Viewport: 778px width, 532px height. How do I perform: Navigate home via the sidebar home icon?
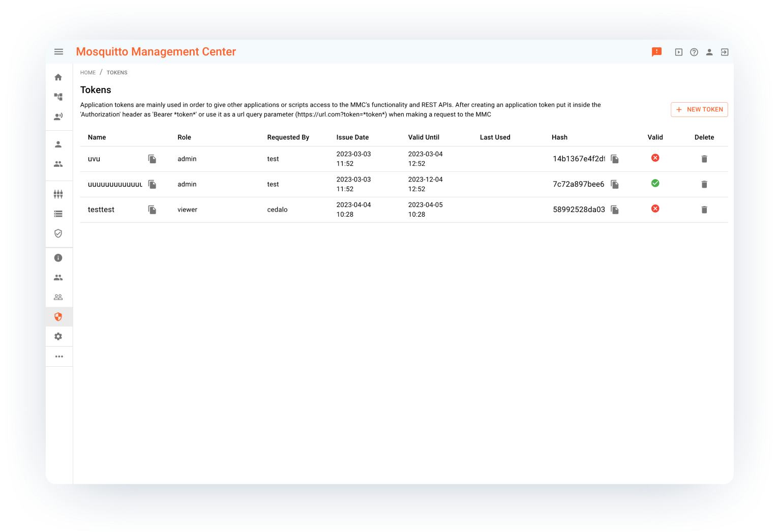click(58, 76)
